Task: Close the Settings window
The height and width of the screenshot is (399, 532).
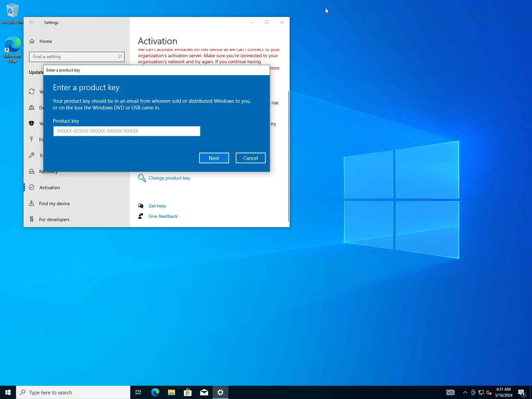Action: (x=282, y=22)
